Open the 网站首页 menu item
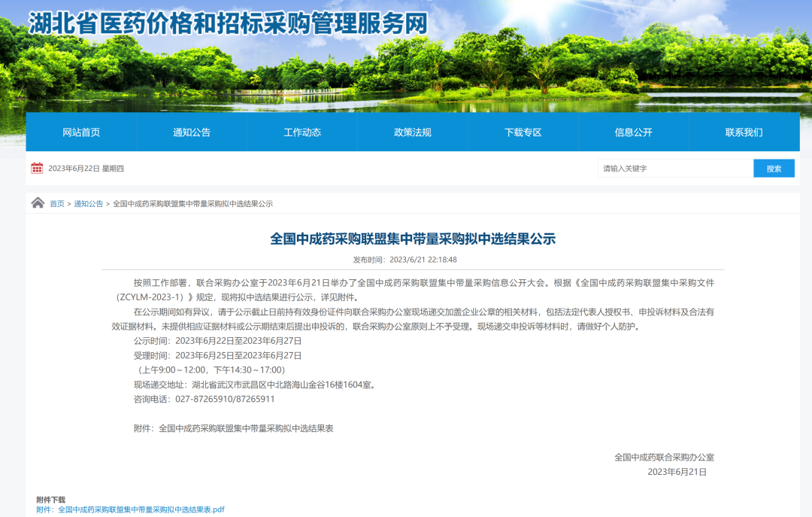Screen dimensions: 812x517 [81, 132]
